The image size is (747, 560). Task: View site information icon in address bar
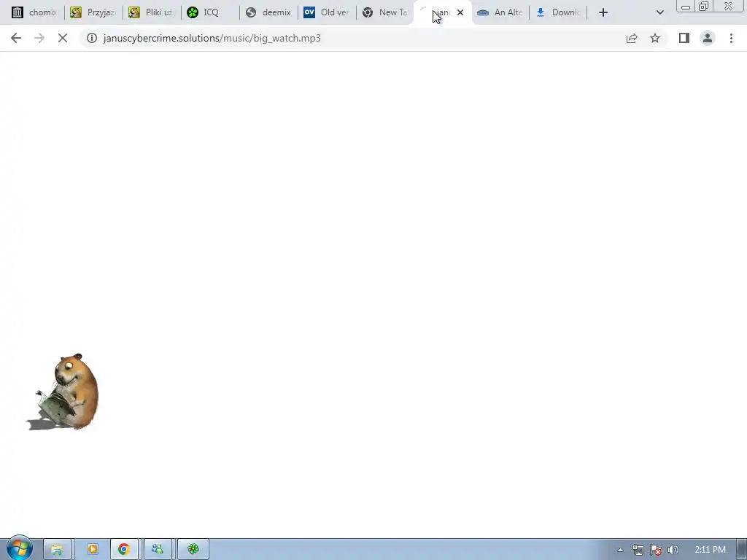pyautogui.click(x=92, y=38)
